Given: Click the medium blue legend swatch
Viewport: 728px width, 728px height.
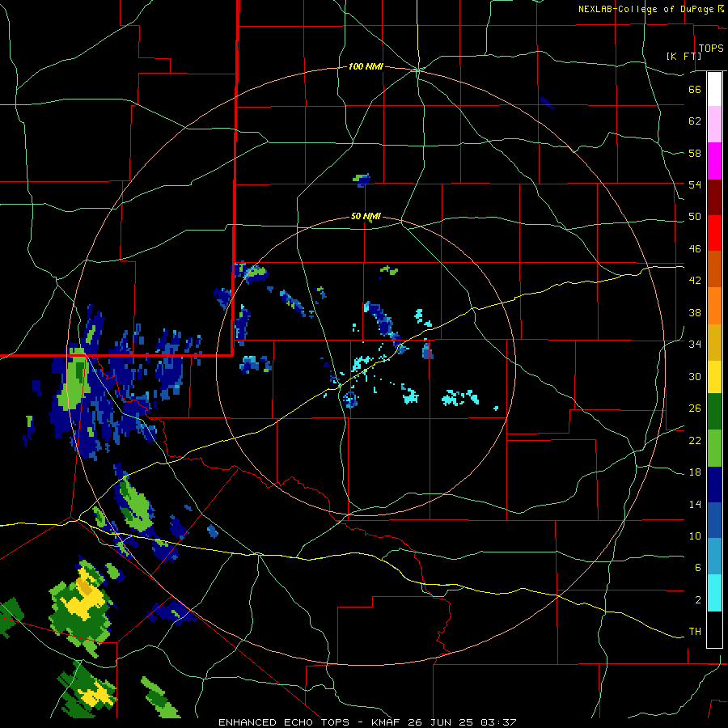Looking at the screenshot, I should (x=714, y=520).
